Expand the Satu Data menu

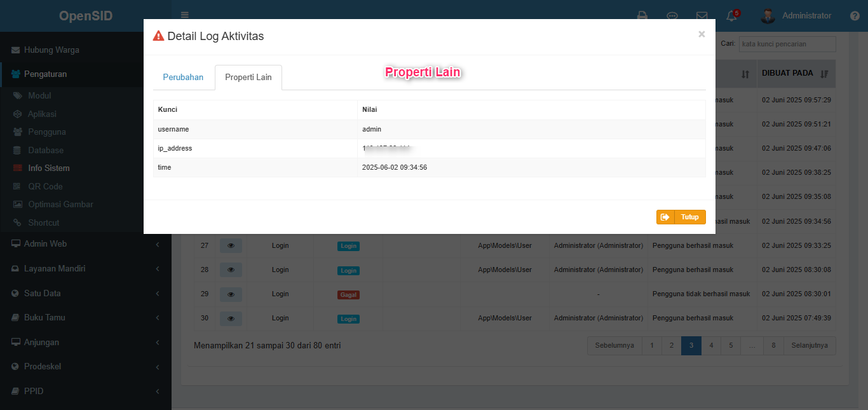tap(86, 293)
